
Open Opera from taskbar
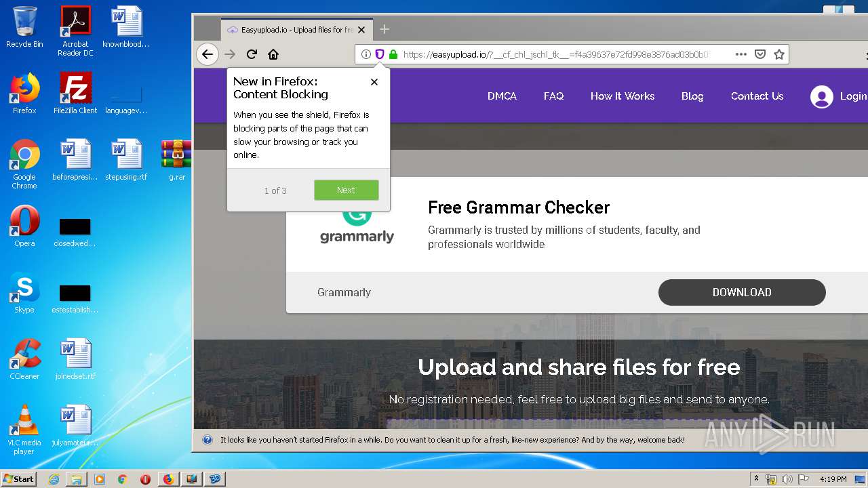(145, 479)
